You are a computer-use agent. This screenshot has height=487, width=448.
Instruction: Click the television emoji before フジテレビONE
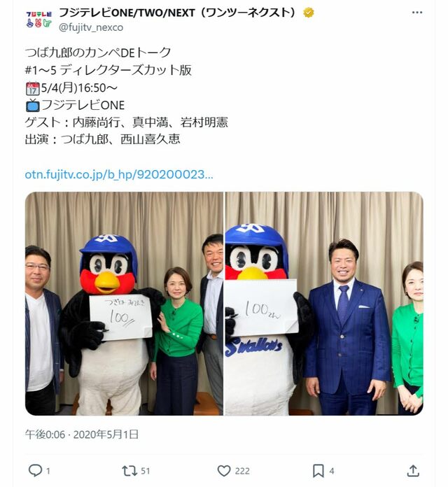point(33,105)
